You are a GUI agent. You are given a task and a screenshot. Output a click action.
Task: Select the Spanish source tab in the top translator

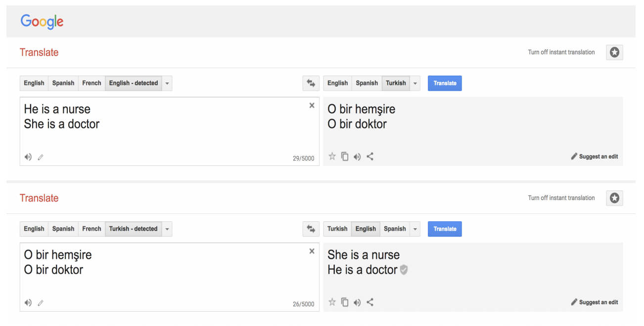click(x=63, y=83)
